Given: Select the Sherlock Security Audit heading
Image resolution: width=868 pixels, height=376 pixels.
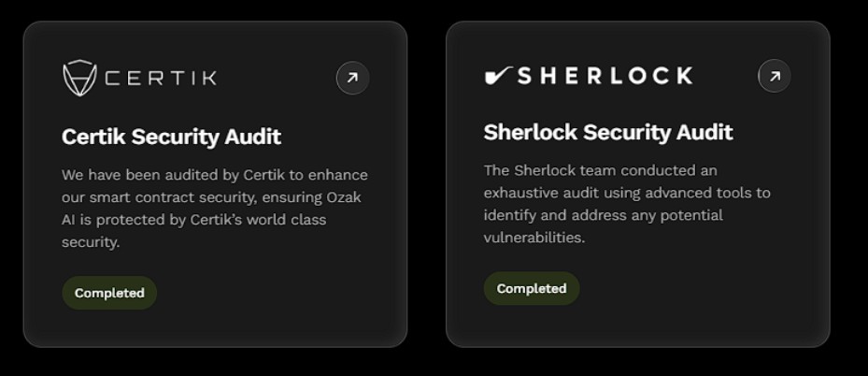Looking at the screenshot, I should click(607, 133).
